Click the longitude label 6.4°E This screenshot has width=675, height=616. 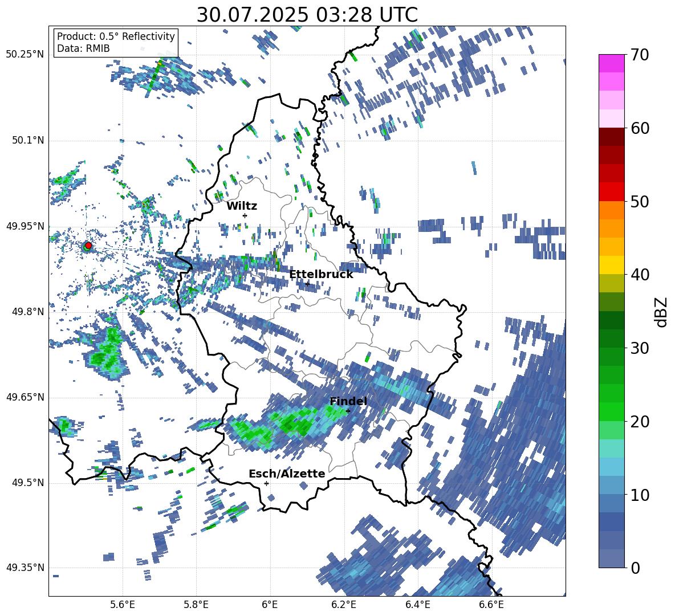point(417,605)
